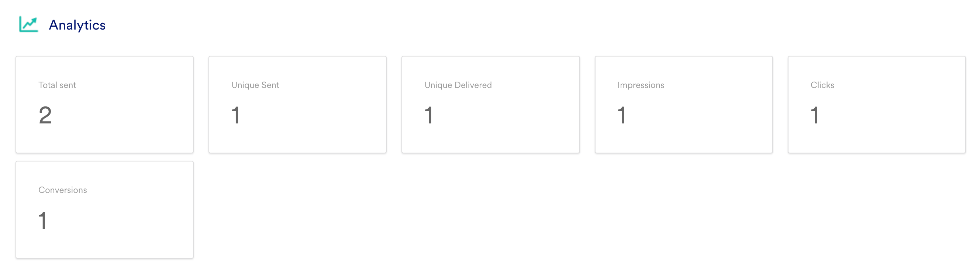Click the Impressions value 1
This screenshot has height=272, width=980.
(621, 115)
